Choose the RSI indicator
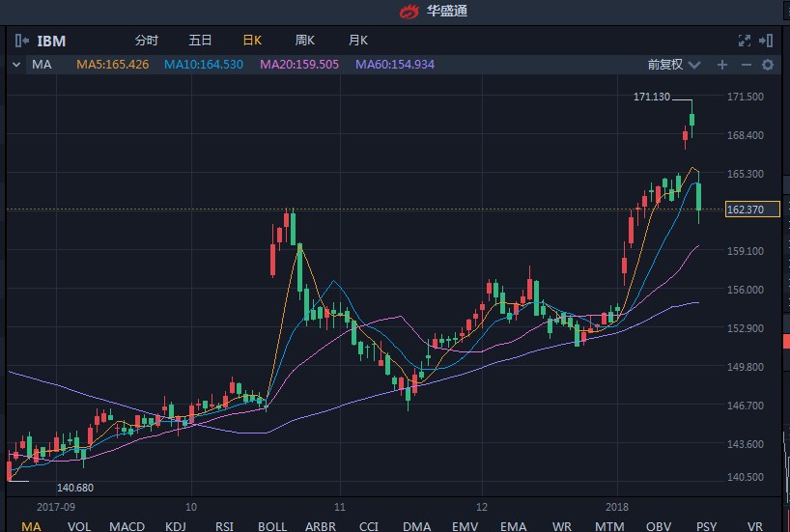This screenshot has width=790, height=532. pyautogui.click(x=224, y=525)
